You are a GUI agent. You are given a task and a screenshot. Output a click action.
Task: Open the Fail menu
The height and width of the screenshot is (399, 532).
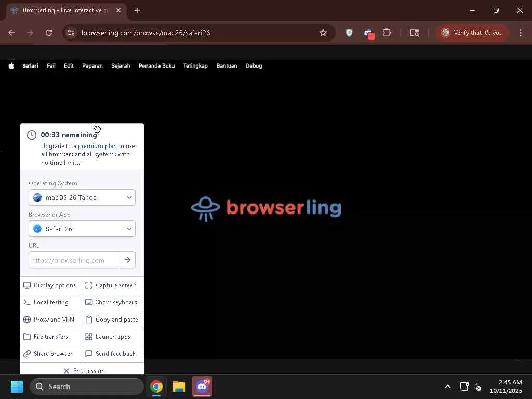coord(51,66)
